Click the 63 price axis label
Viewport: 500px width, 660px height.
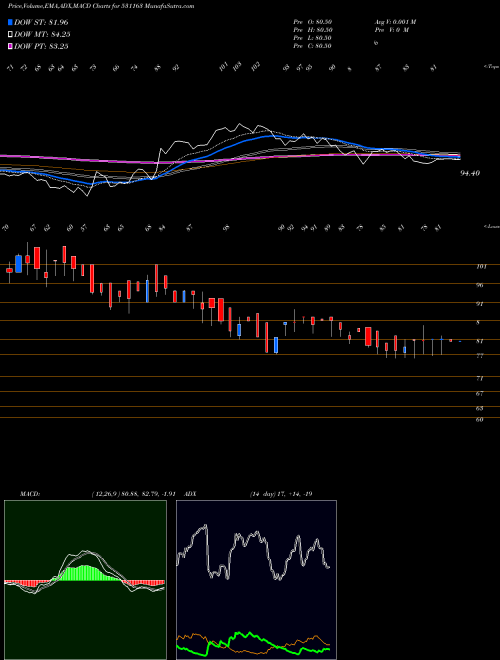(480, 408)
